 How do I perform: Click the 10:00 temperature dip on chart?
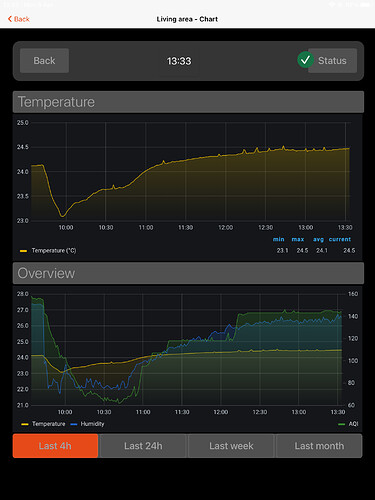point(62,216)
